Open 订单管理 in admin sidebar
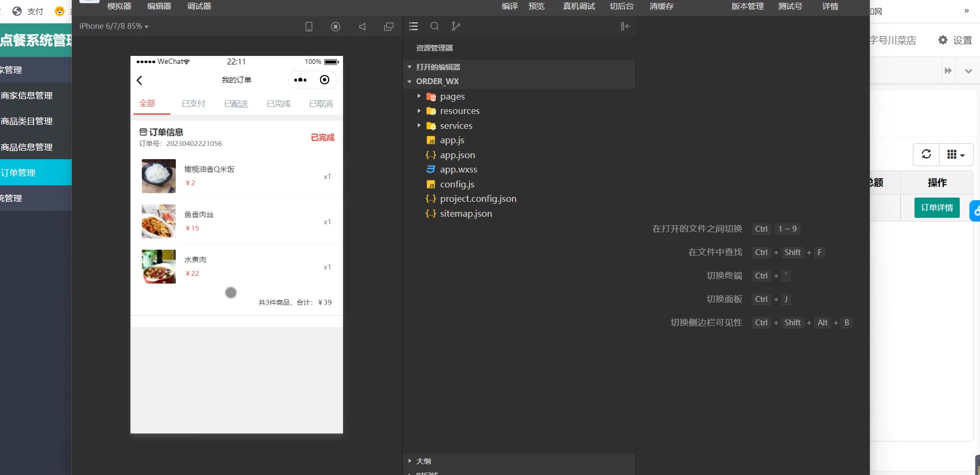Screen dimensions: 980x475 tap(36, 173)
